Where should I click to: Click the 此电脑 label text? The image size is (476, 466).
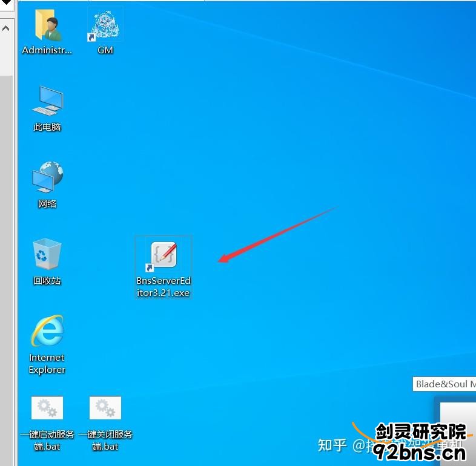[x=47, y=127]
